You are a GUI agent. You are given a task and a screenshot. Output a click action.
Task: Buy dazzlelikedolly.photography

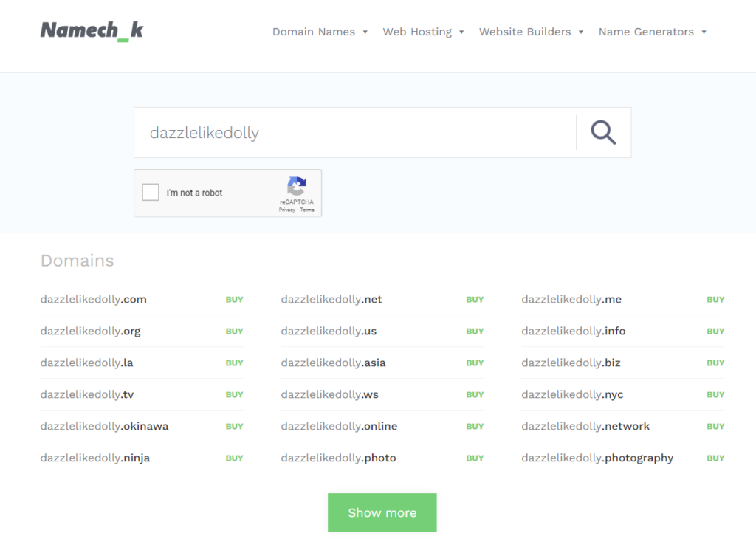[x=715, y=458]
